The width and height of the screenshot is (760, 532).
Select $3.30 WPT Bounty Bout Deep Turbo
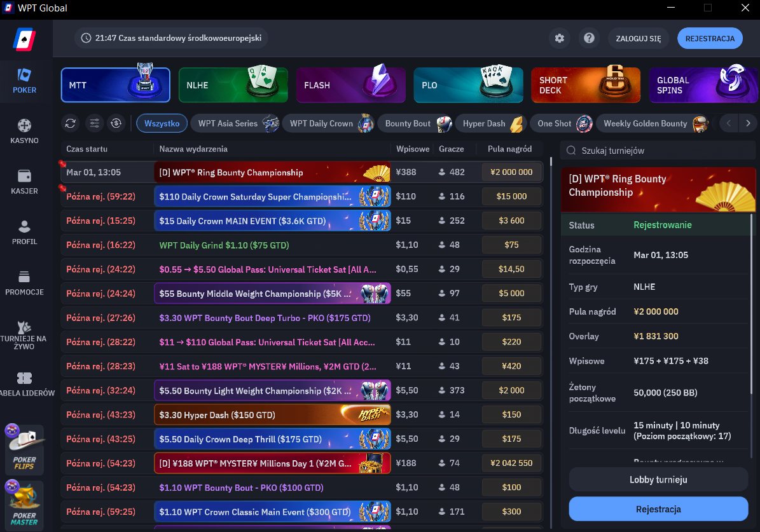(x=301, y=317)
